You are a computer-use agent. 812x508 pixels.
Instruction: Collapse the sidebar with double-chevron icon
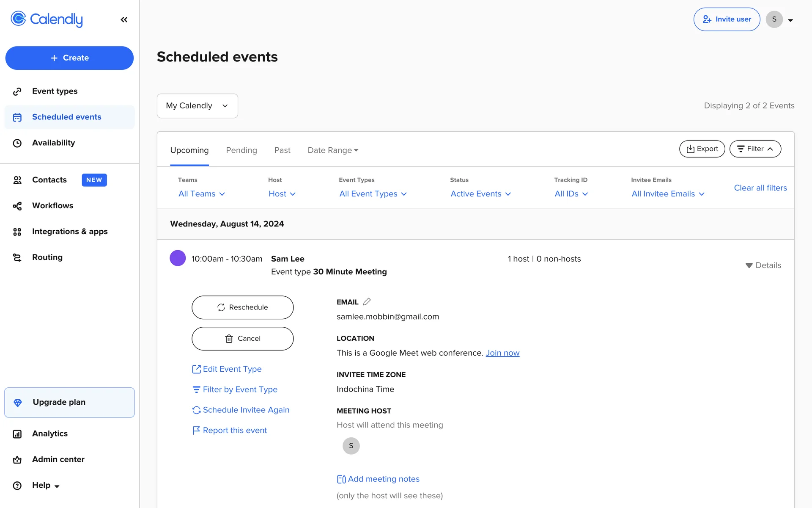[124, 19]
